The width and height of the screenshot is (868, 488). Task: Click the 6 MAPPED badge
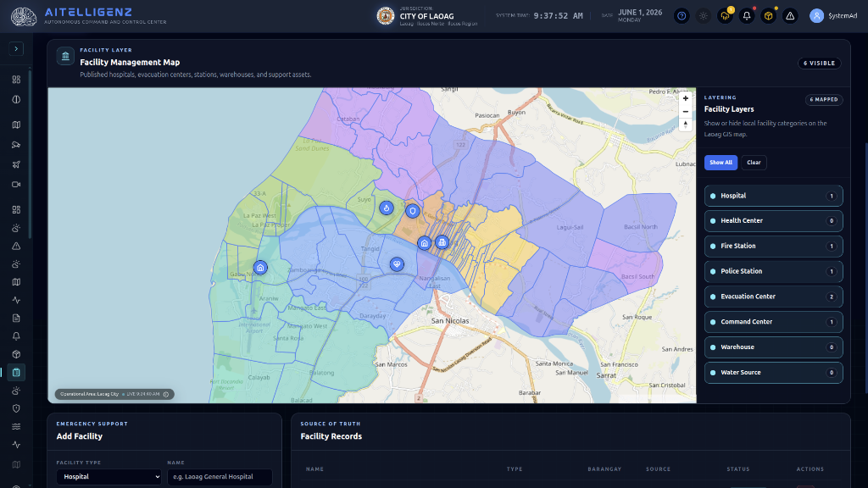pos(824,100)
